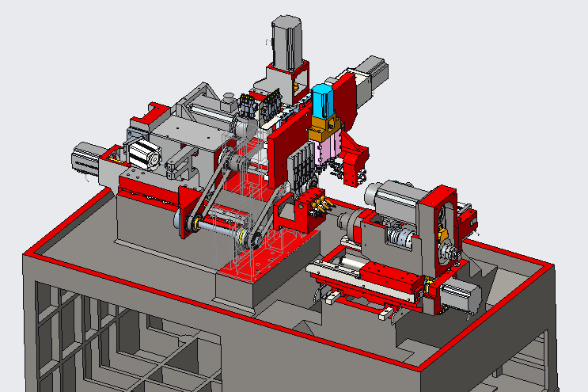The height and width of the screenshot is (392, 588).
Task: Select the orange block beneath the cyan part
Action: point(324,128)
